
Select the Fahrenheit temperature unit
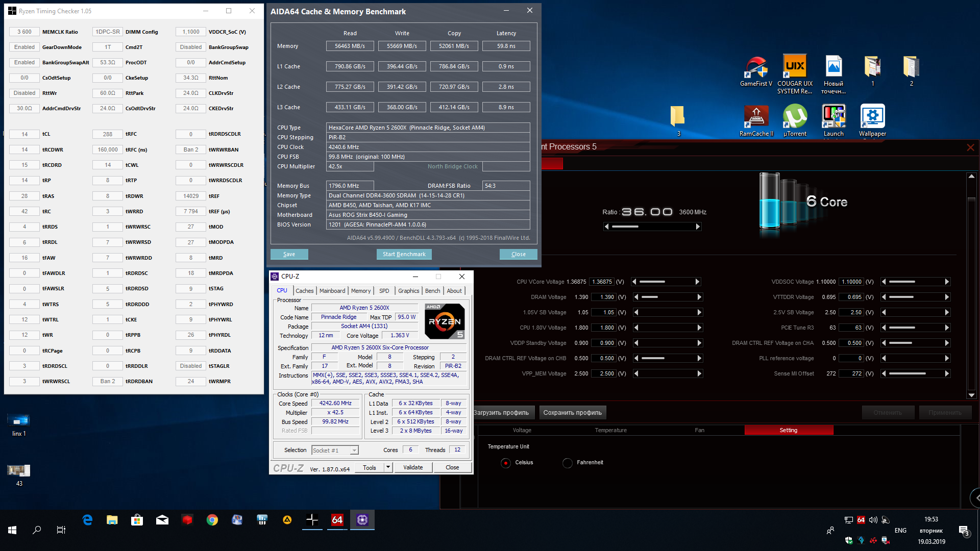(x=568, y=463)
